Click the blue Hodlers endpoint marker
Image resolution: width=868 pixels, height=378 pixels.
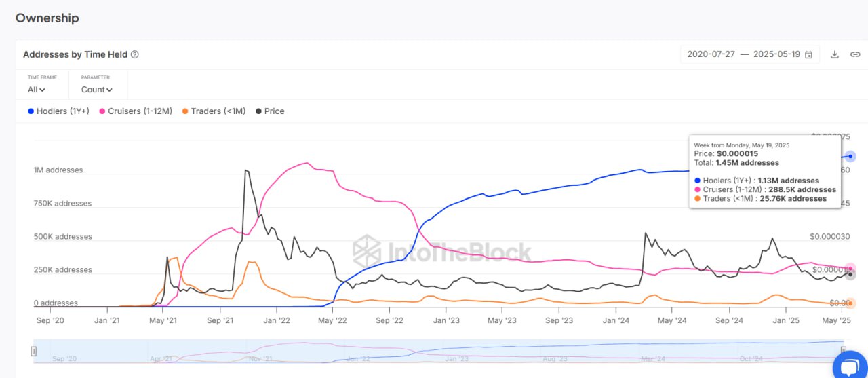(850, 156)
